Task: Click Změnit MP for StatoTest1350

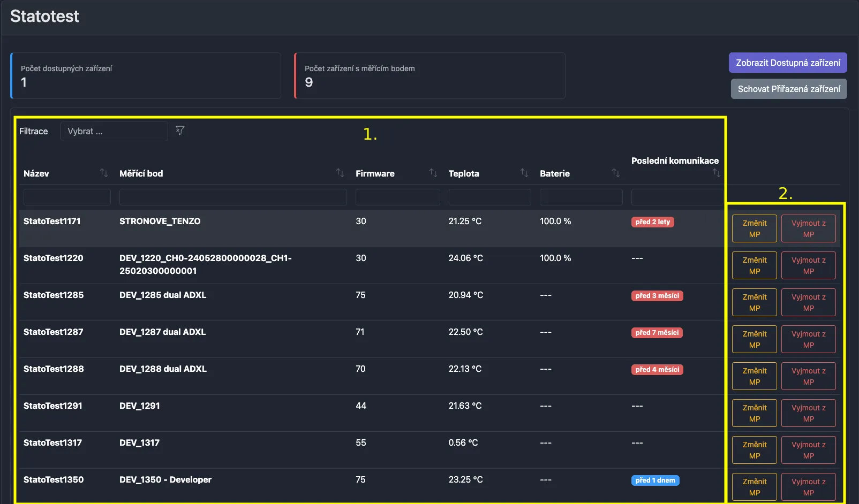Action: (x=754, y=487)
